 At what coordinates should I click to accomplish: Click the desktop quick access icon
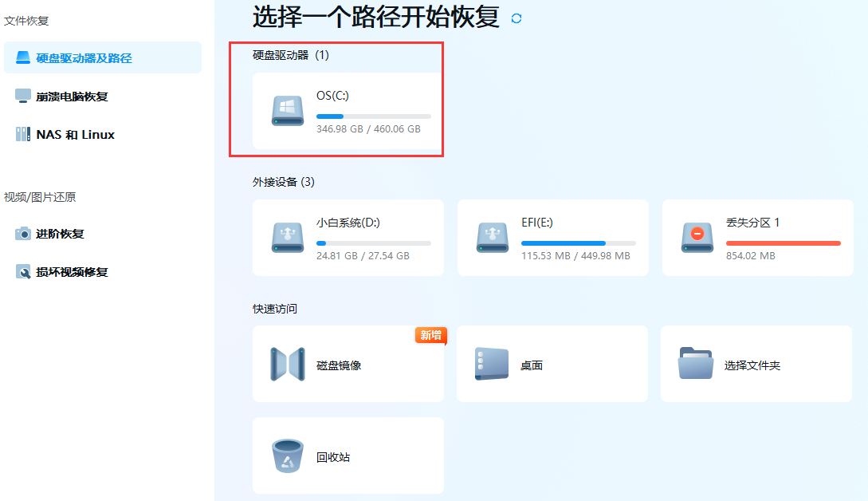tap(492, 364)
